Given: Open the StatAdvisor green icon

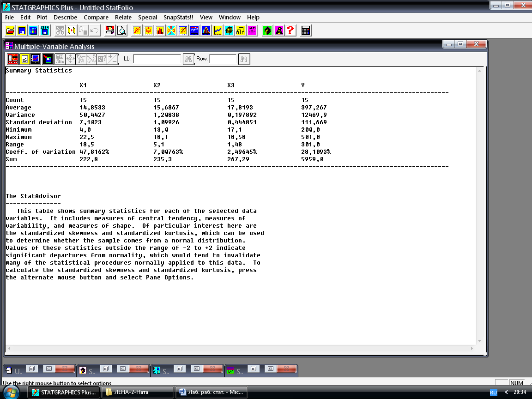Looking at the screenshot, I should (x=267, y=30).
